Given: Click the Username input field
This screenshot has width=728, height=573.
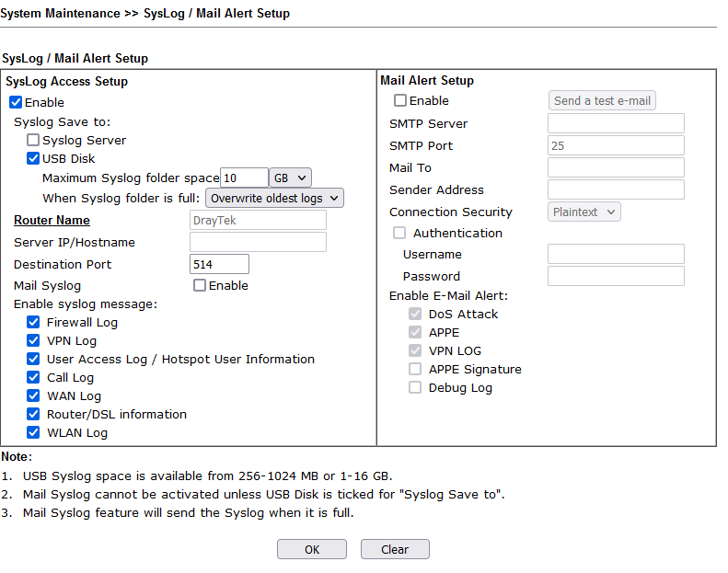Looking at the screenshot, I should tap(616, 254).
